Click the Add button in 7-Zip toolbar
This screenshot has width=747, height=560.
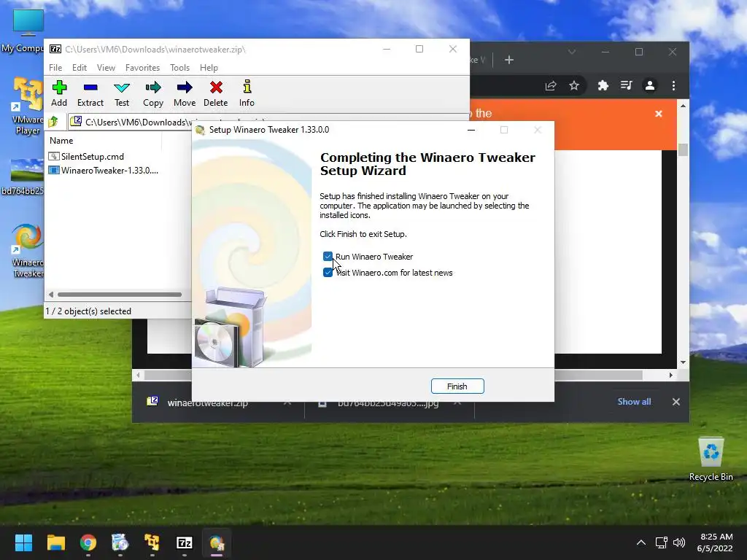coord(59,93)
